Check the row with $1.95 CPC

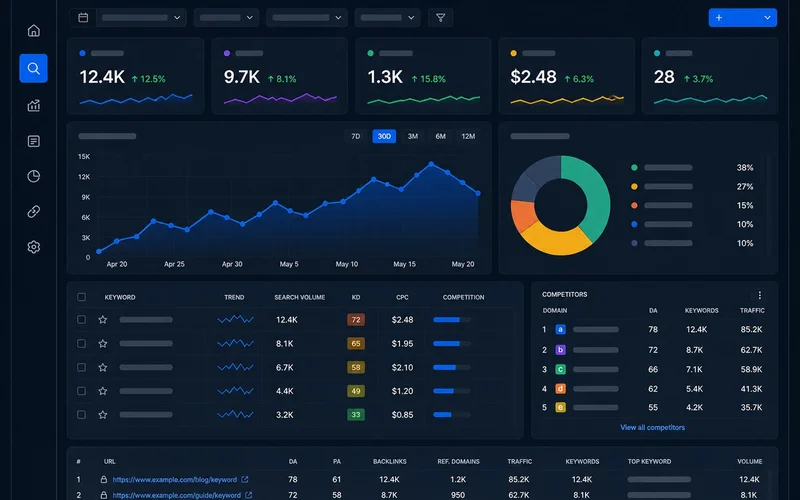(81, 343)
